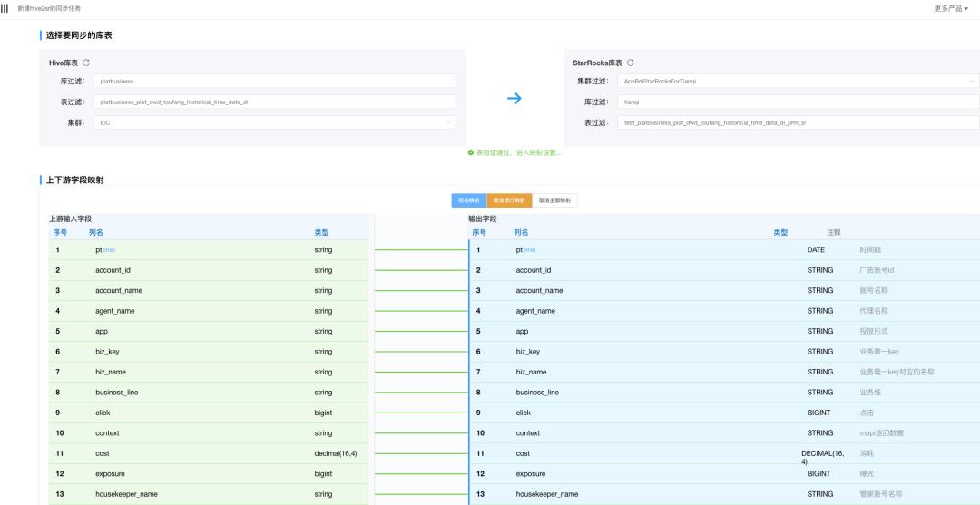Click the green validation check icon
This screenshot has width=980, height=505.
(471, 152)
